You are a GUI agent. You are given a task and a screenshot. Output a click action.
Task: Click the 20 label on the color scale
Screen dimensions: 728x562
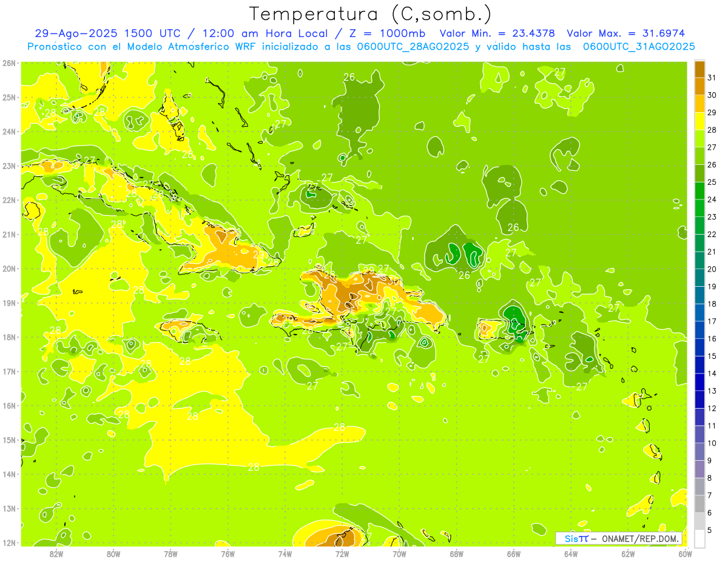coord(712,269)
